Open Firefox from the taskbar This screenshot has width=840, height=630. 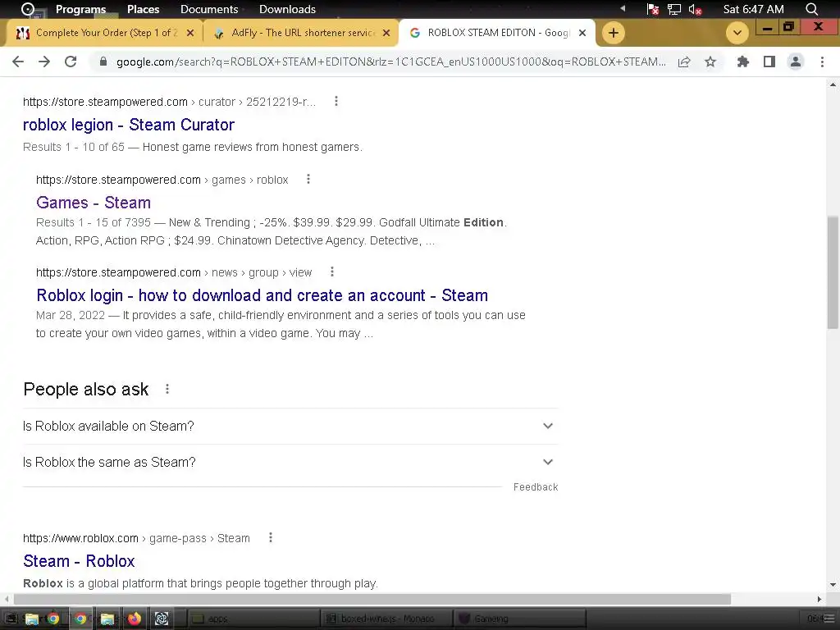(x=134, y=619)
